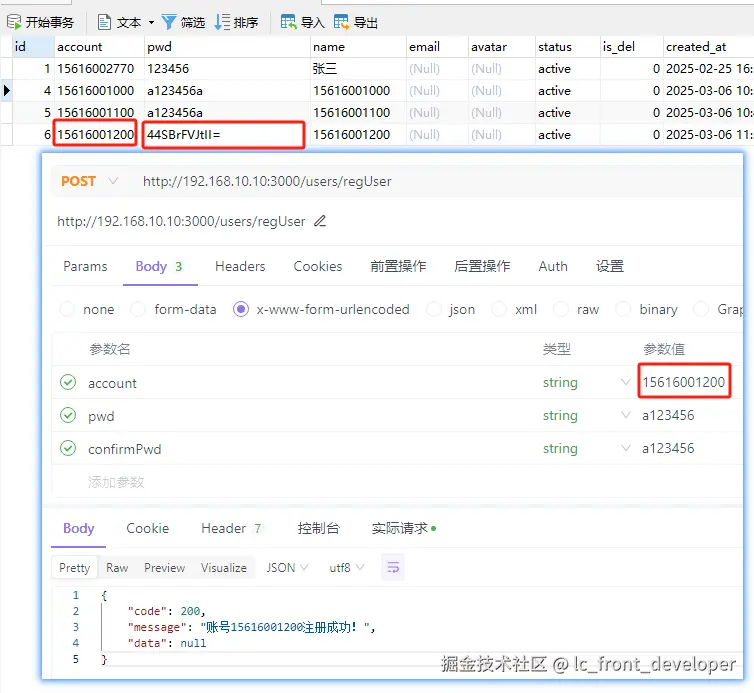Select the Visualize view button
The height and width of the screenshot is (693, 754).
[x=224, y=567]
